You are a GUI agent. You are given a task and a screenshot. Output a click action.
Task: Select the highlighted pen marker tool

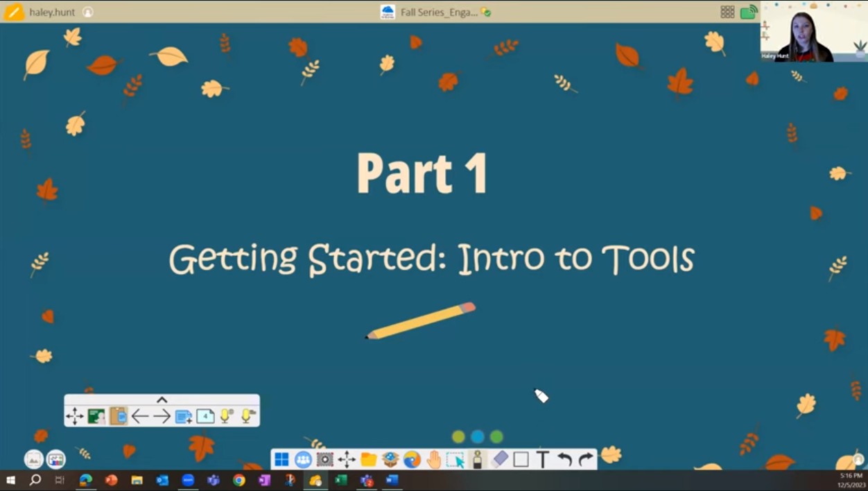pyautogui.click(x=478, y=459)
